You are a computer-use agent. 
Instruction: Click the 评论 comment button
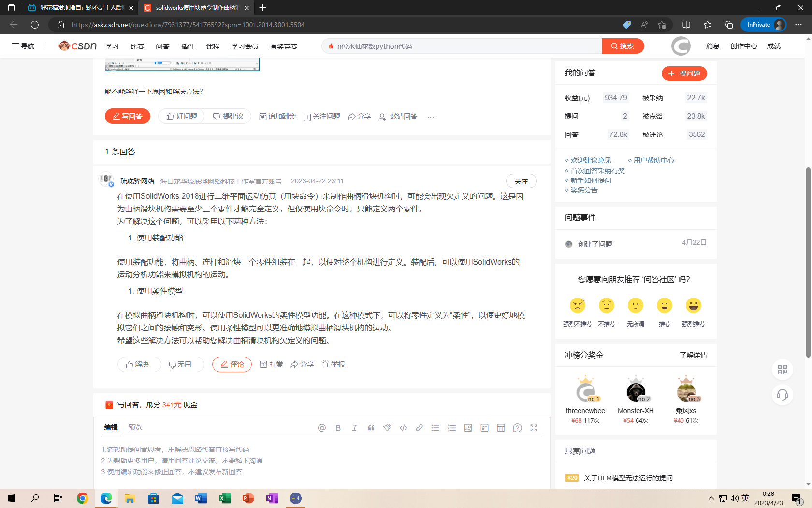point(232,364)
